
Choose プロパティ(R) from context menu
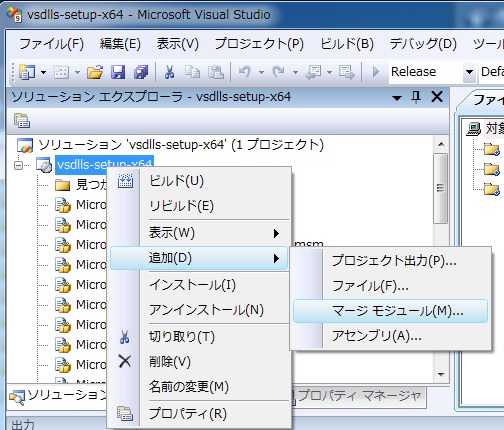pyautogui.click(x=188, y=414)
